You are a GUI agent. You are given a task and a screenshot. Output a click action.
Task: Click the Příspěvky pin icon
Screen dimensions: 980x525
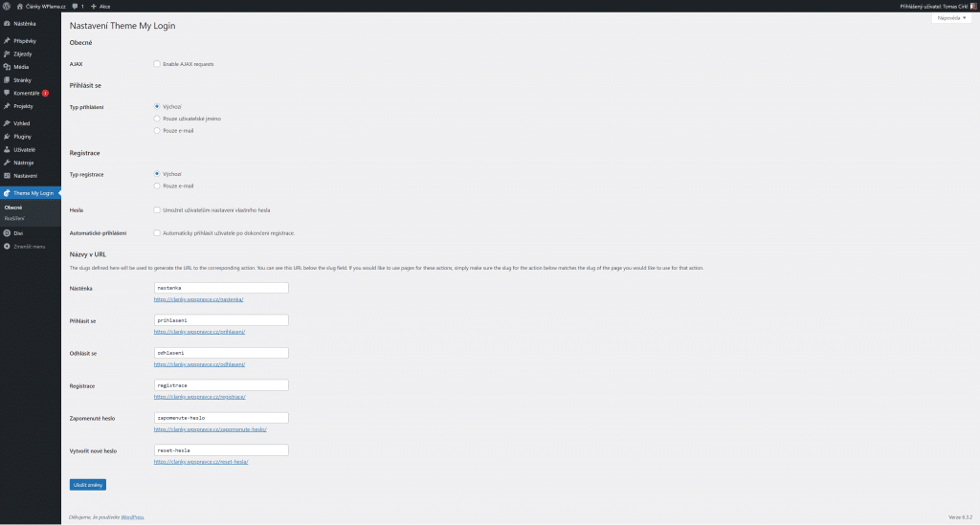[x=7, y=40]
